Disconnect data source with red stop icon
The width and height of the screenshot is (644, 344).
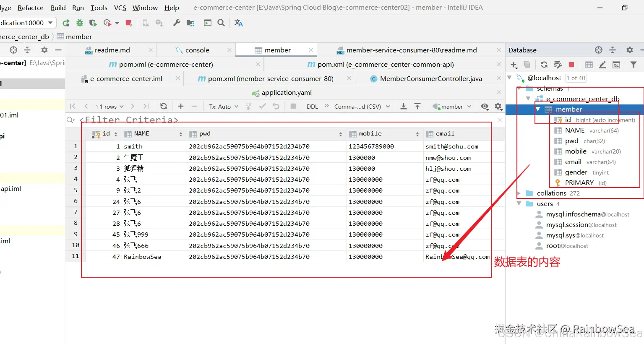tap(571, 64)
